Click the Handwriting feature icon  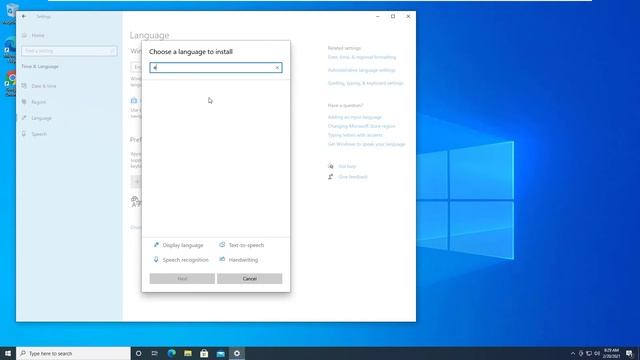pyautogui.click(x=222, y=260)
